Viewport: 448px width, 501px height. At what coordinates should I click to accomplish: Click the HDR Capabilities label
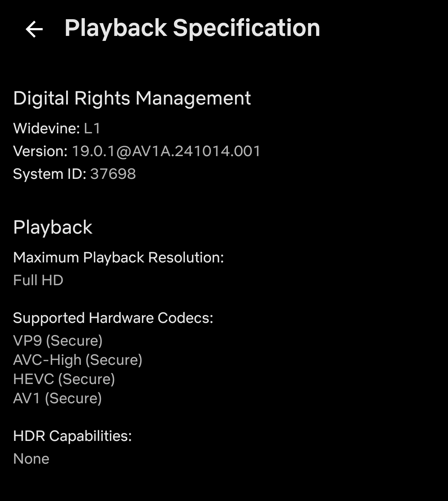[72, 436]
